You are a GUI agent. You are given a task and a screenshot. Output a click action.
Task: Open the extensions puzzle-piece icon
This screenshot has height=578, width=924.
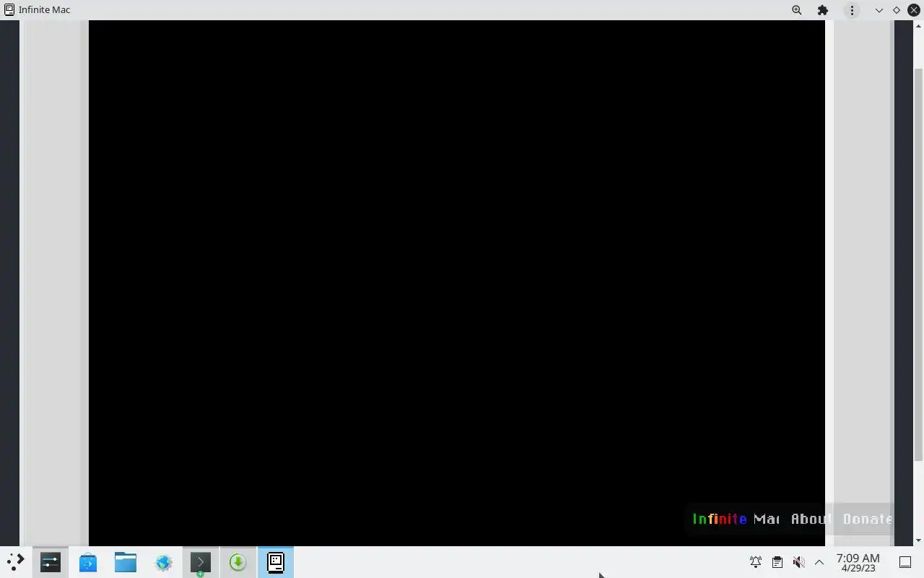823,10
